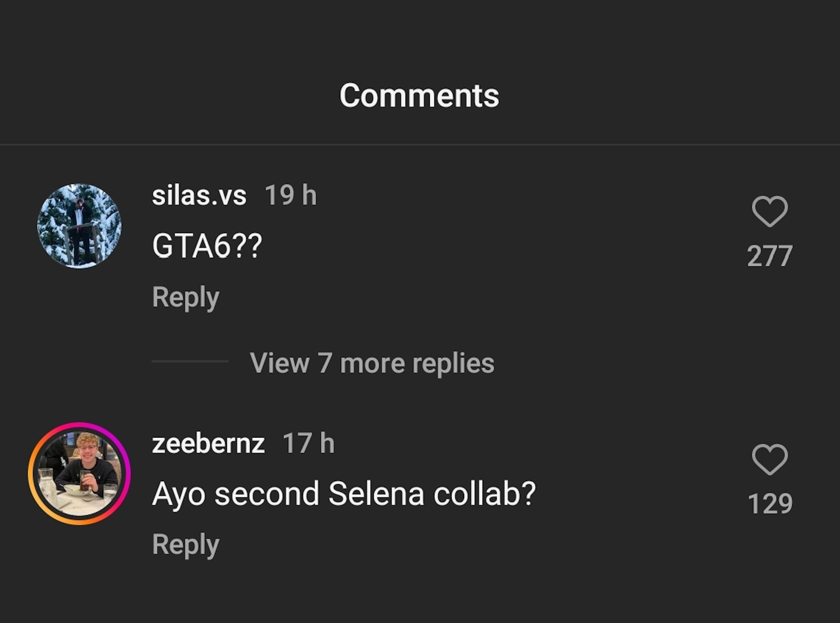The image size is (840, 623).
Task: Click the divider line below the Comments header
Action: coord(419,144)
